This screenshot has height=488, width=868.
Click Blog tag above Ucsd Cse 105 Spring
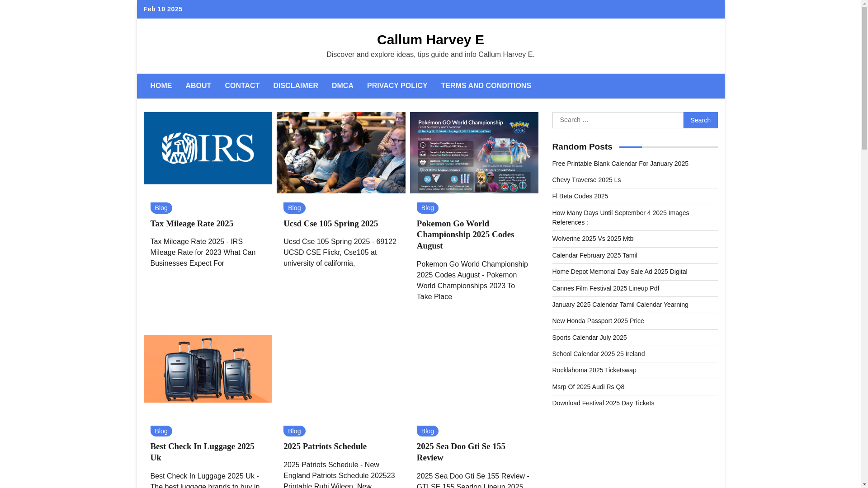(294, 208)
